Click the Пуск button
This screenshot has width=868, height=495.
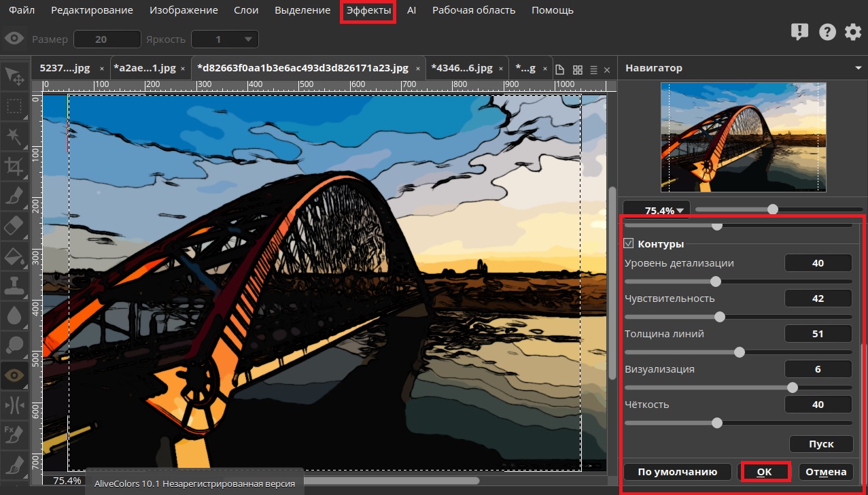point(820,444)
